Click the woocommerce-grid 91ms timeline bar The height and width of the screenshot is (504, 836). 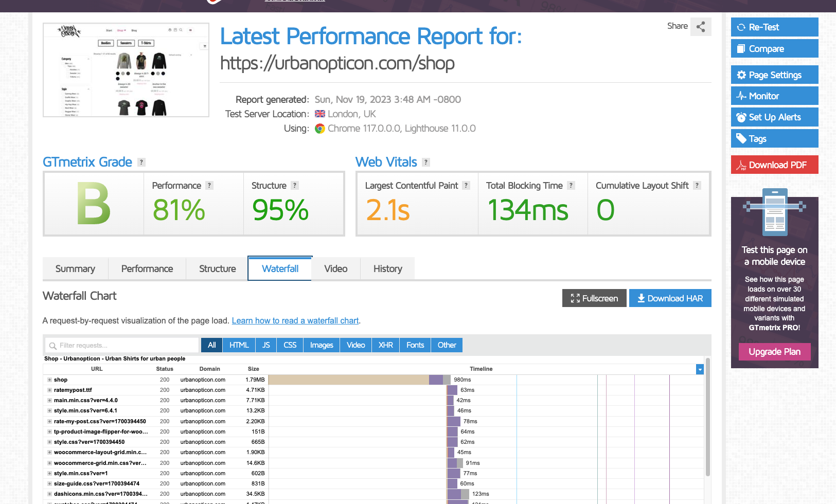click(455, 463)
